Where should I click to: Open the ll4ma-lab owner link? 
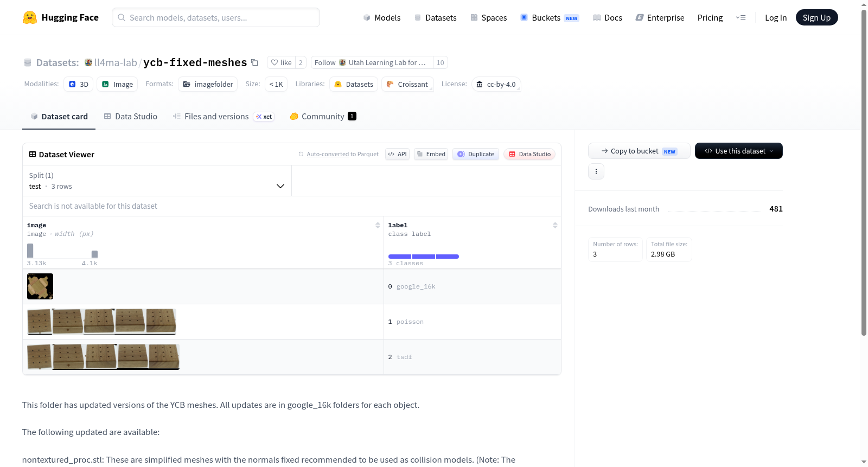[x=116, y=62]
